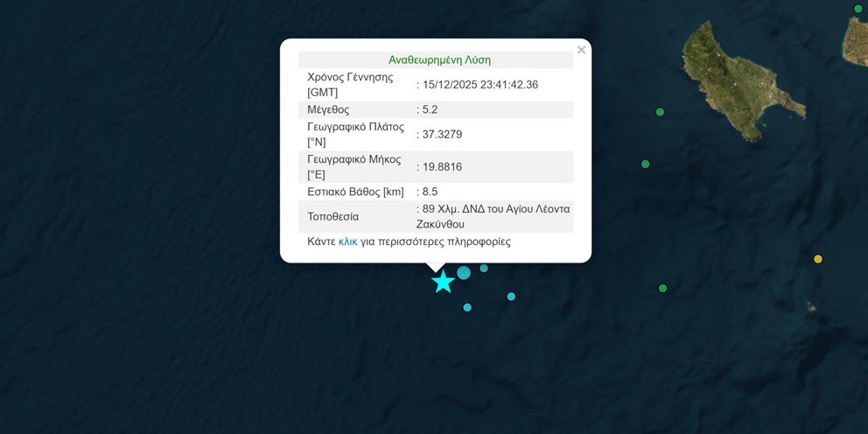Select the lowest cyan dot below the star
This screenshot has height=434, width=868.
[x=467, y=307]
